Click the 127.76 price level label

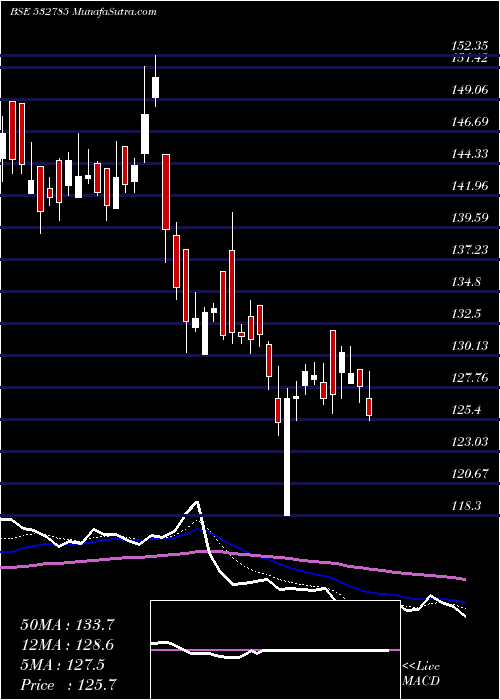[x=469, y=378]
